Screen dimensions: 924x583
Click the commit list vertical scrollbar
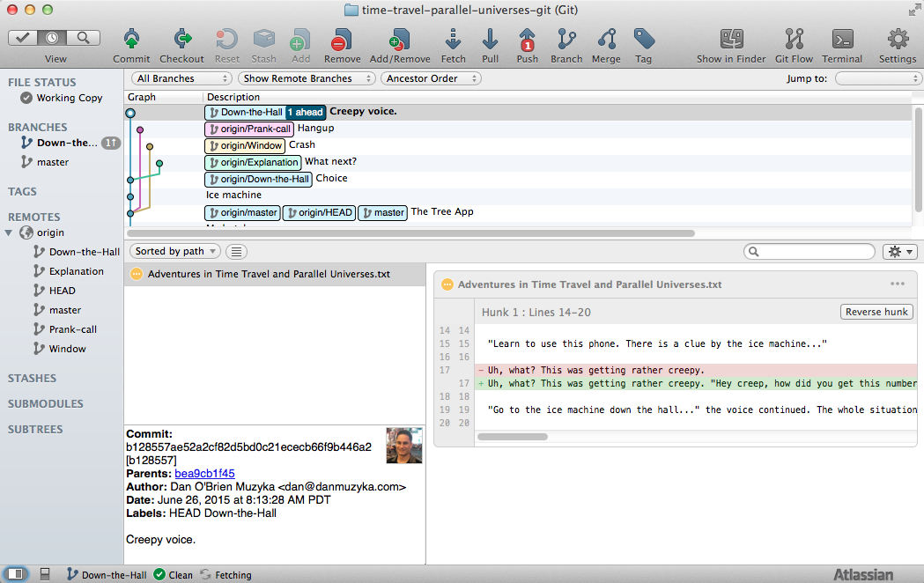click(x=918, y=159)
